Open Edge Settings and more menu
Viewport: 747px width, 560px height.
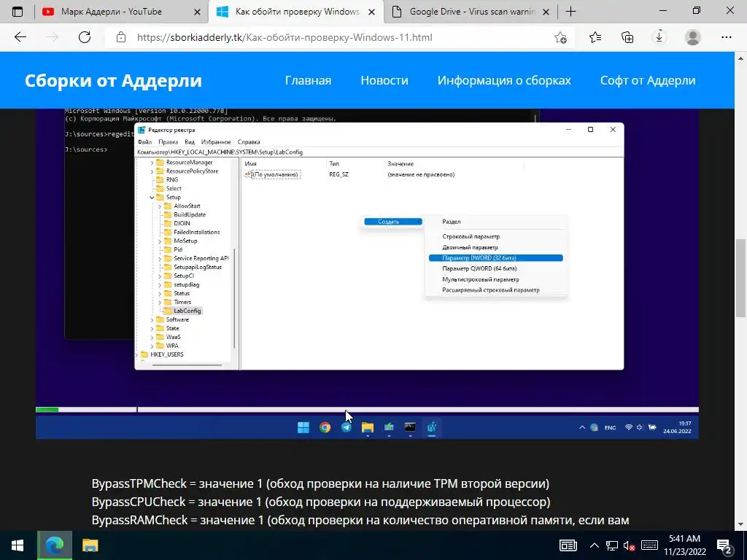726,37
